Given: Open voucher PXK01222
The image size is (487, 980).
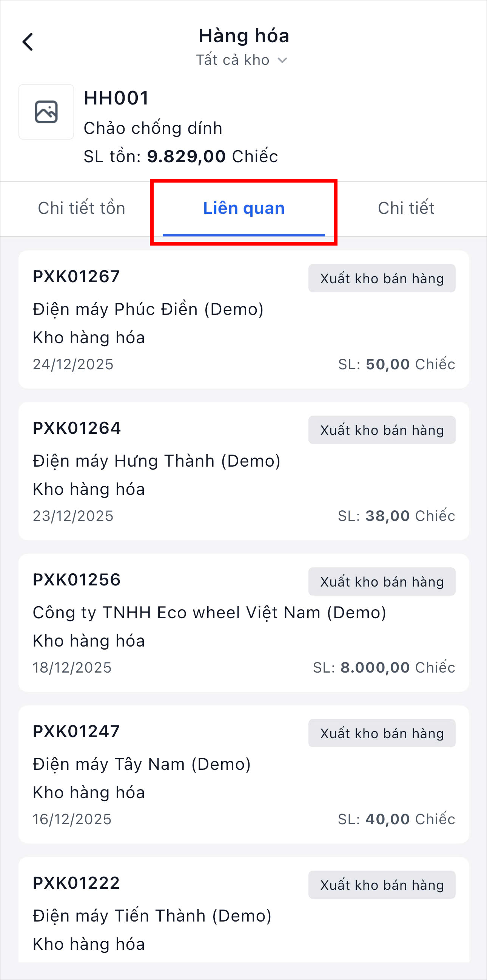Looking at the screenshot, I should pyautogui.click(x=77, y=883).
